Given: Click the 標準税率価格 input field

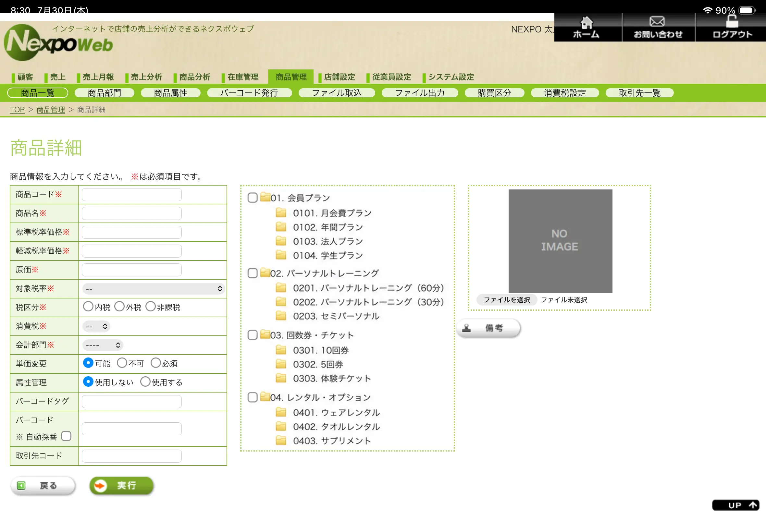Looking at the screenshot, I should pos(132,232).
